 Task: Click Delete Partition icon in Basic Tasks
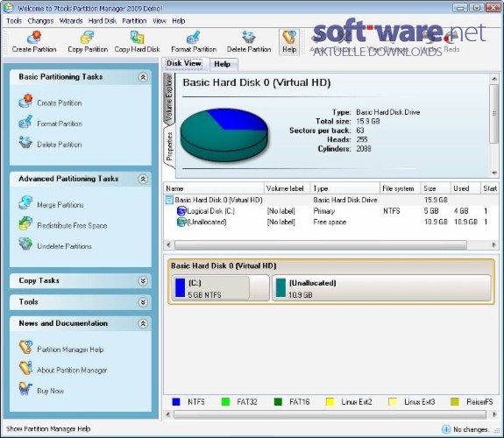click(x=25, y=143)
